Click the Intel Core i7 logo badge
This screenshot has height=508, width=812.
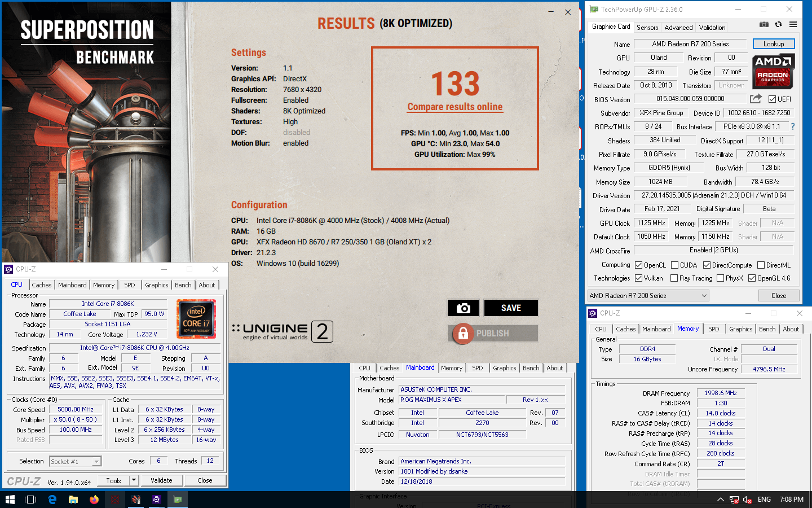pyautogui.click(x=196, y=319)
